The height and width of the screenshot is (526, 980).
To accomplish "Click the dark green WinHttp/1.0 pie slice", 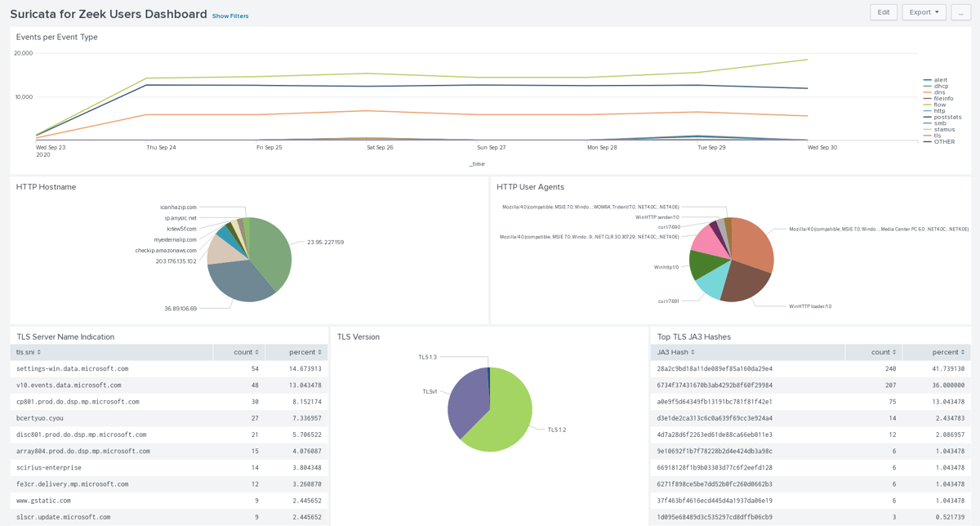I will pyautogui.click(x=704, y=265).
